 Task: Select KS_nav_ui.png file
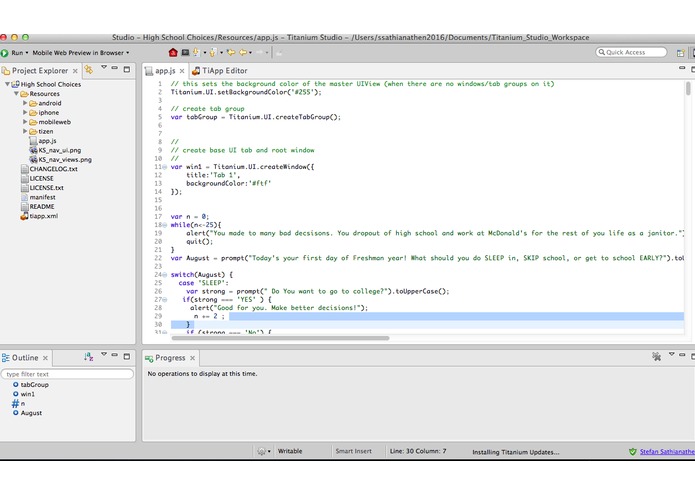pos(55,150)
